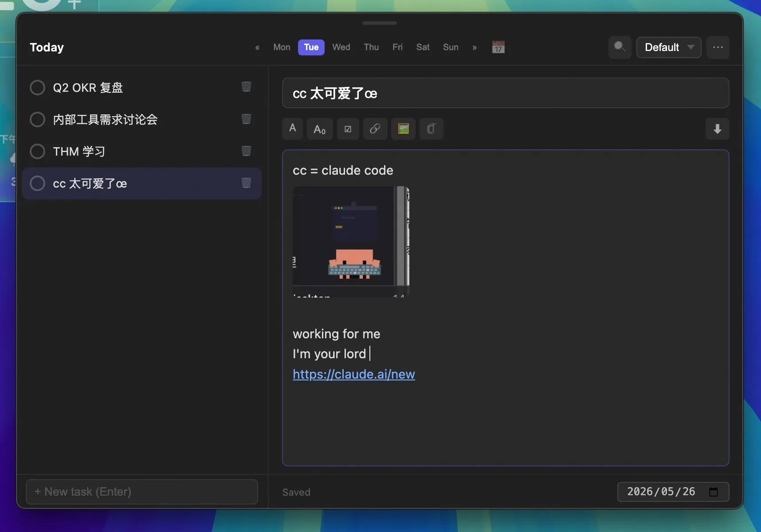Insert an image into the note

tap(404, 129)
